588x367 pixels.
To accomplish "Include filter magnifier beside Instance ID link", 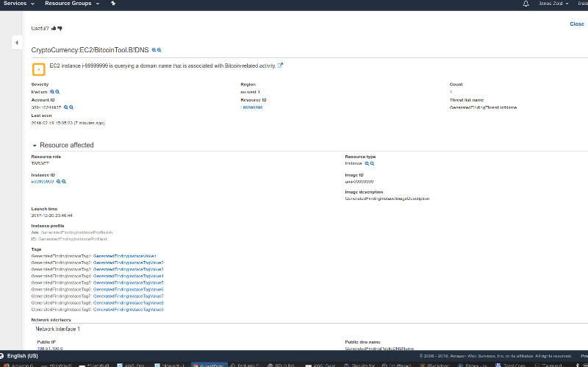I will pyautogui.click(x=59, y=182).
